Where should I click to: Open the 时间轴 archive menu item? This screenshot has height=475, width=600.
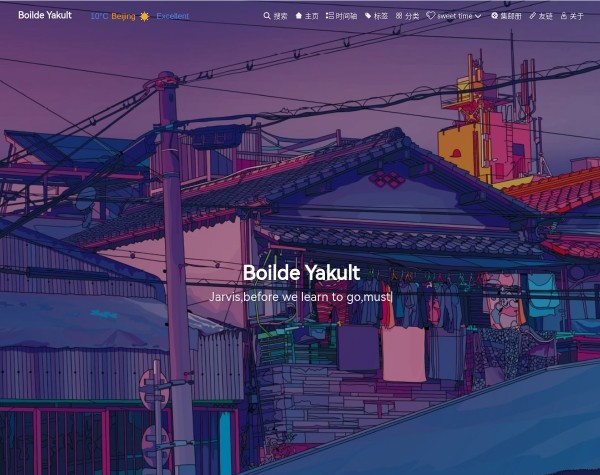[346, 16]
